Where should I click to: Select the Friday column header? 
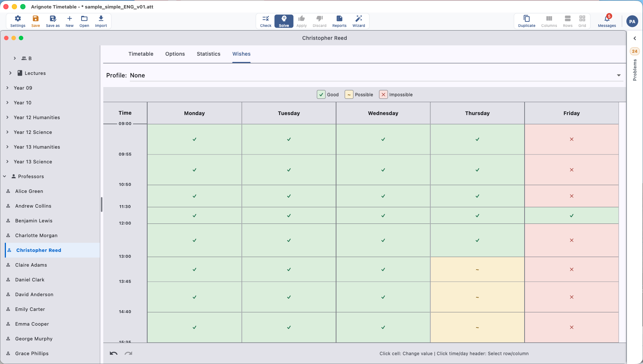[x=571, y=113]
